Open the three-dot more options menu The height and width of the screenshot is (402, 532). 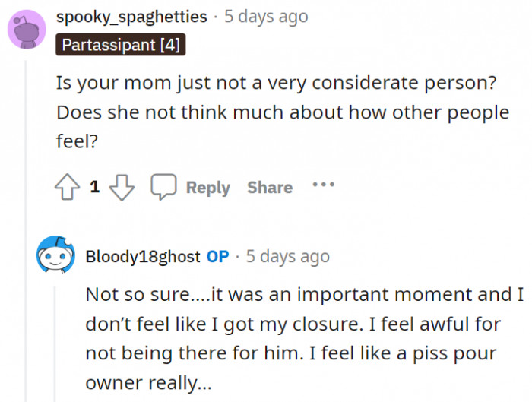pyautogui.click(x=323, y=185)
